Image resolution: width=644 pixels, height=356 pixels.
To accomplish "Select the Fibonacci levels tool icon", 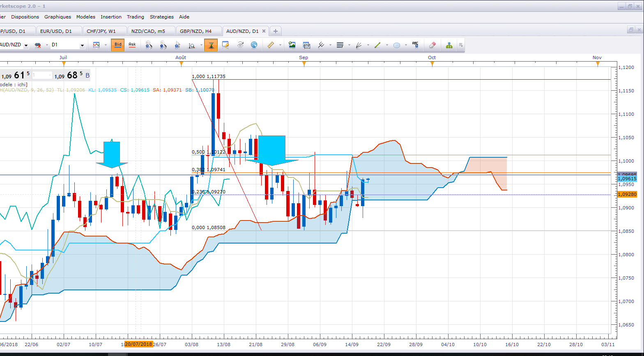I will click(340, 45).
